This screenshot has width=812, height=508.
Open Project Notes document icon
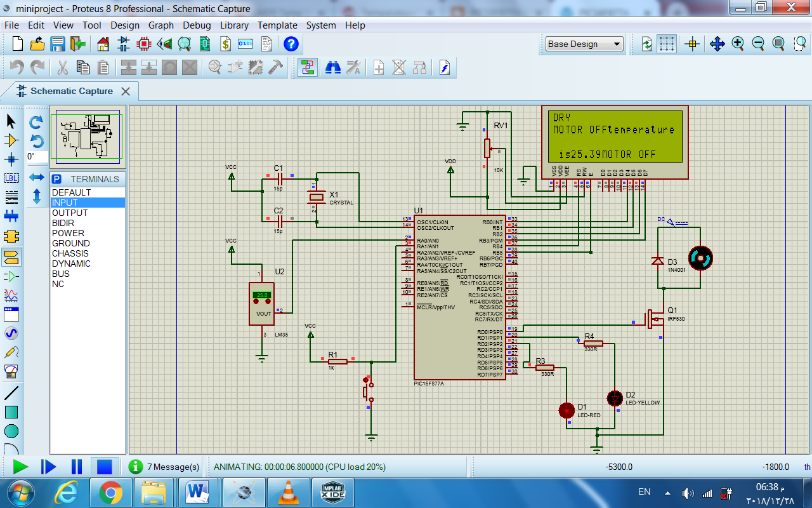pos(266,44)
